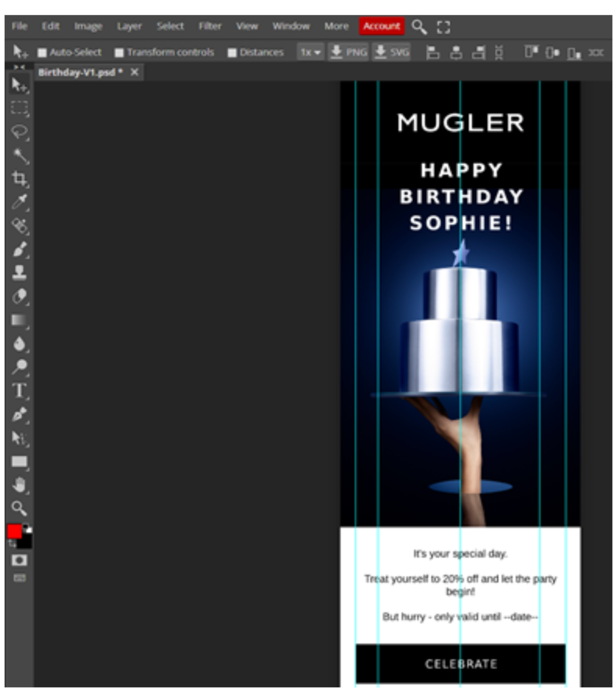Screen dimensions: 616x692
Task: Open the More menu
Action: pyautogui.click(x=336, y=26)
